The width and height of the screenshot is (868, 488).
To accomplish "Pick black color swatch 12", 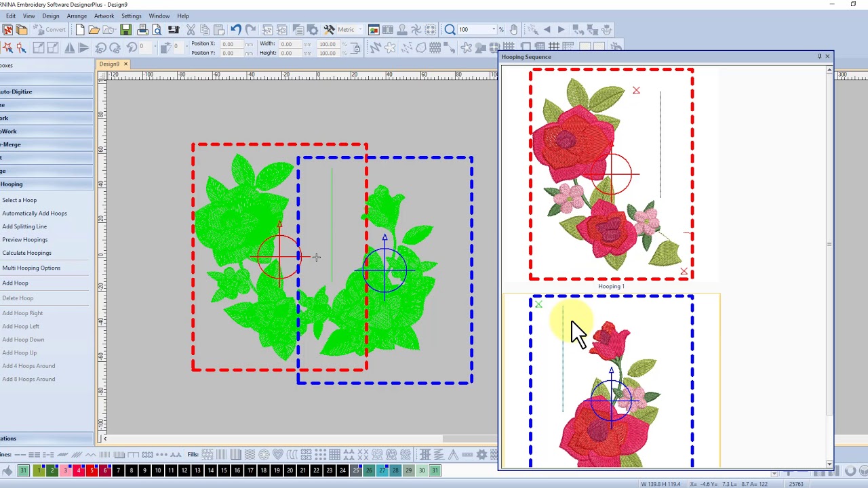I will pyautogui.click(x=184, y=470).
